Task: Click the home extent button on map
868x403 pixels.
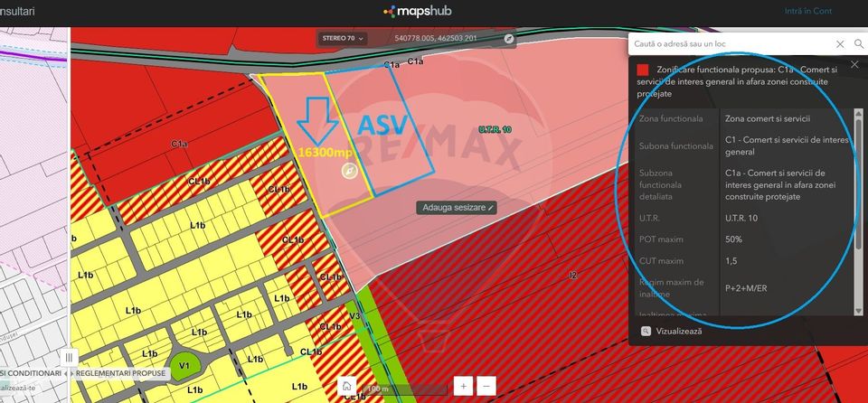Action: pos(345,386)
